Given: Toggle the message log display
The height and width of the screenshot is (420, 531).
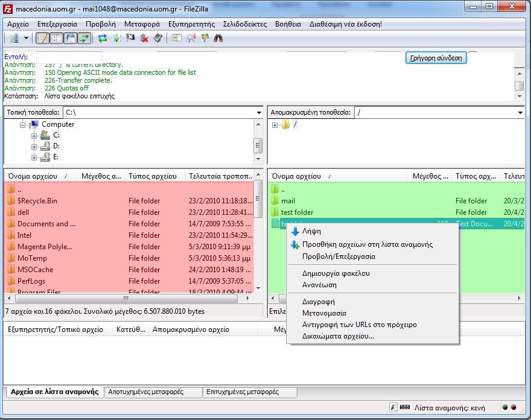Looking at the screenshot, I should [x=43, y=38].
